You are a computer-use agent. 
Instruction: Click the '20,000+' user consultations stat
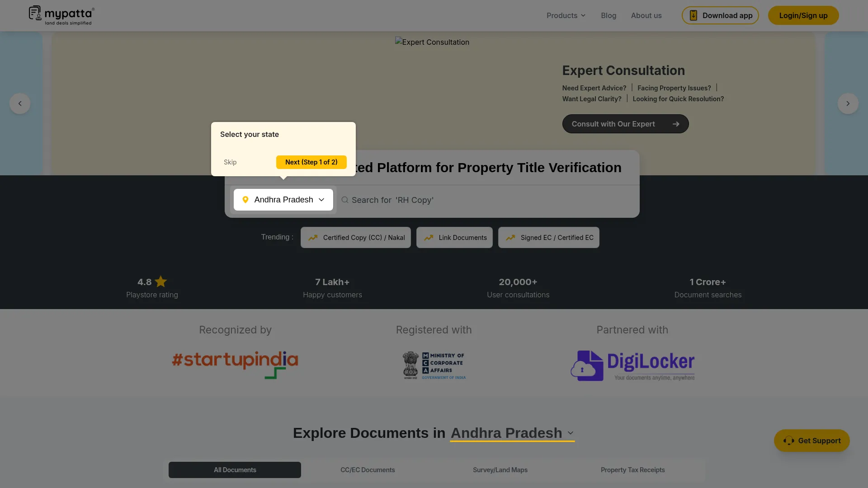click(518, 288)
